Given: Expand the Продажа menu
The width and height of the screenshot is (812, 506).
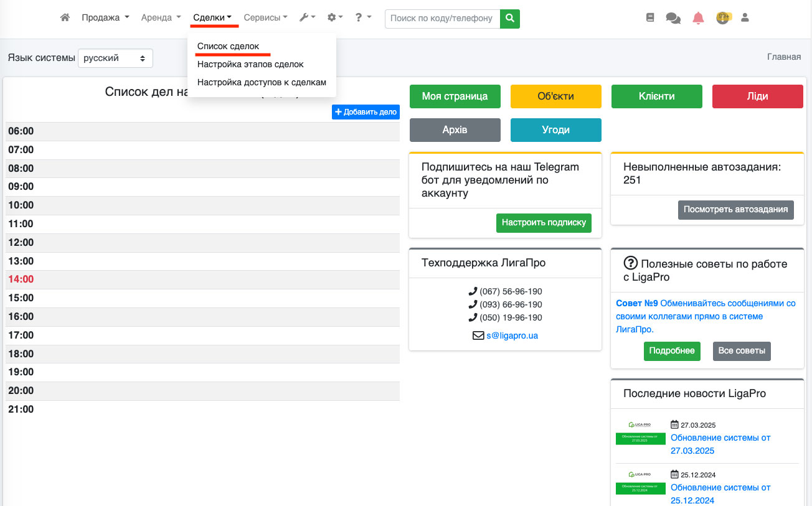Looking at the screenshot, I should [105, 18].
